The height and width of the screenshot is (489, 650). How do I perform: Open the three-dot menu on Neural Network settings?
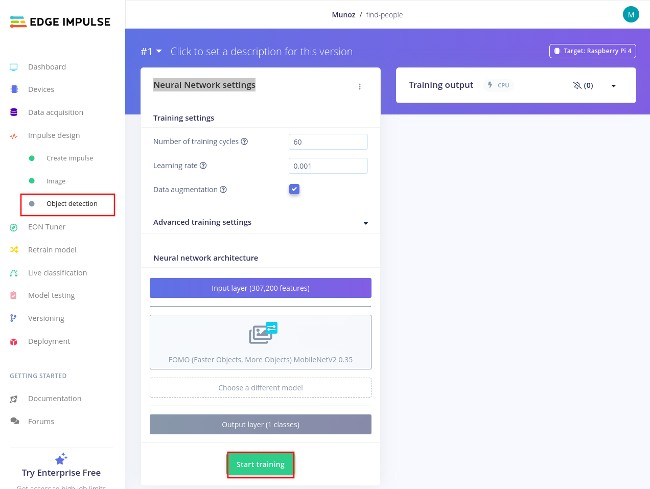(360, 87)
